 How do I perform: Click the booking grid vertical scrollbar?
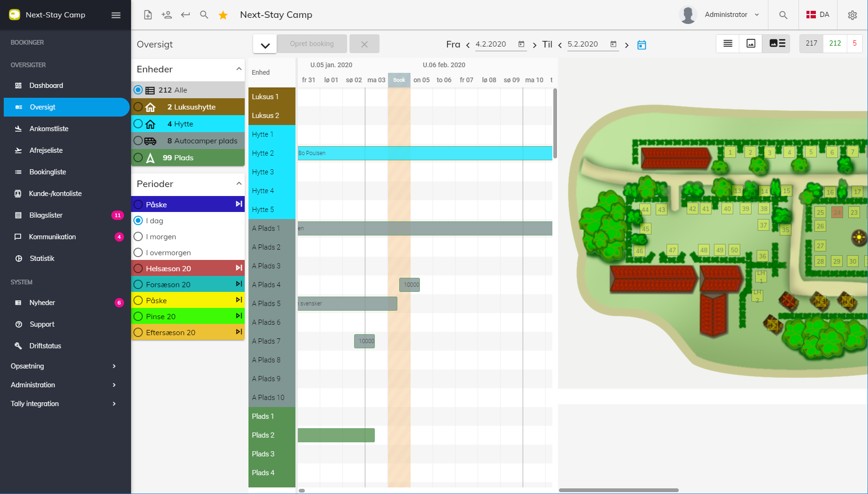coord(555,123)
